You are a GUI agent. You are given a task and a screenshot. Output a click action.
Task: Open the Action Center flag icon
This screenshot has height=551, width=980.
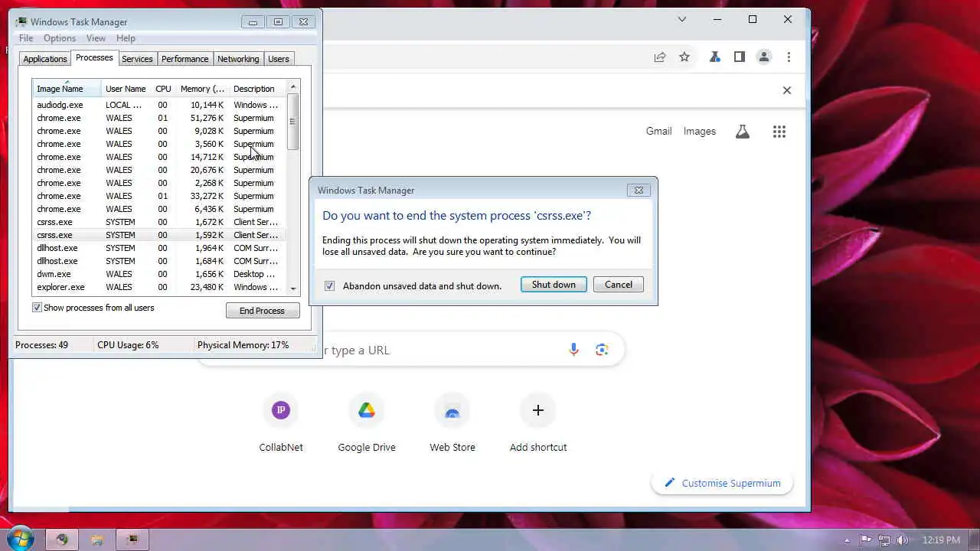pyautogui.click(x=866, y=540)
